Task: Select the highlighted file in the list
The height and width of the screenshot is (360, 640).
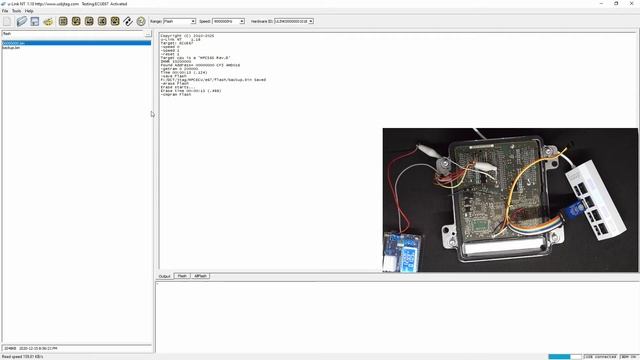Action: coord(76,43)
